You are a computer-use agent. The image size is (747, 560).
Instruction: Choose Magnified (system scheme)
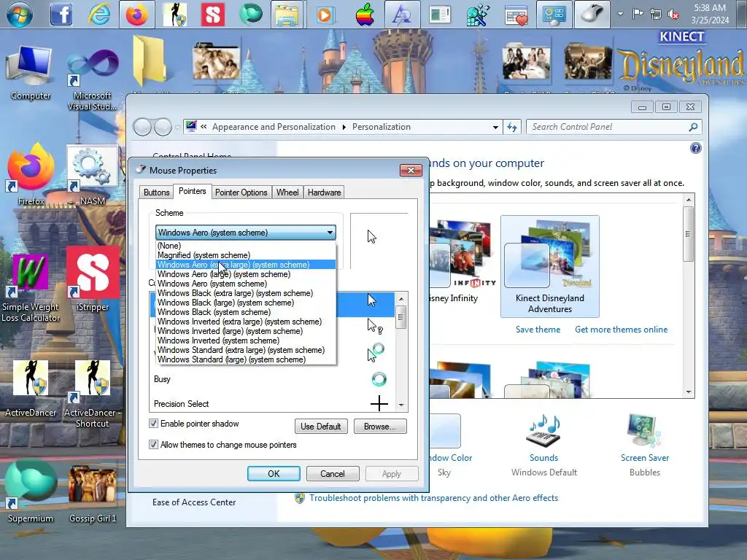pos(246,255)
